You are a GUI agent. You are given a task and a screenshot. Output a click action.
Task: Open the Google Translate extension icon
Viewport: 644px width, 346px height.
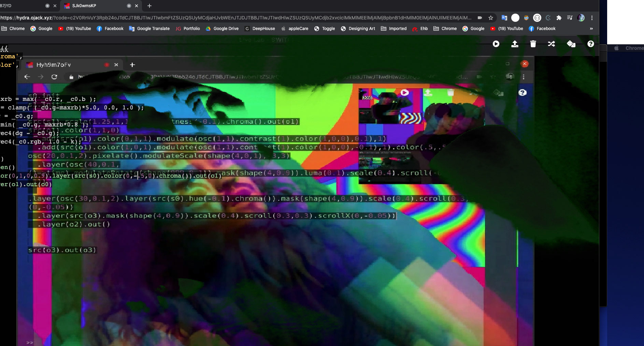click(x=504, y=18)
